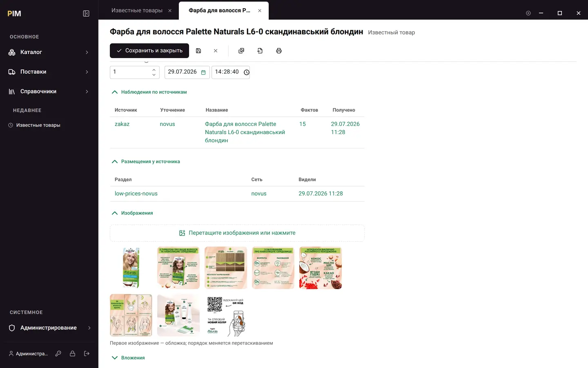Click the Сохранить и закрыть button
This screenshot has height=368, width=588.
coord(149,51)
